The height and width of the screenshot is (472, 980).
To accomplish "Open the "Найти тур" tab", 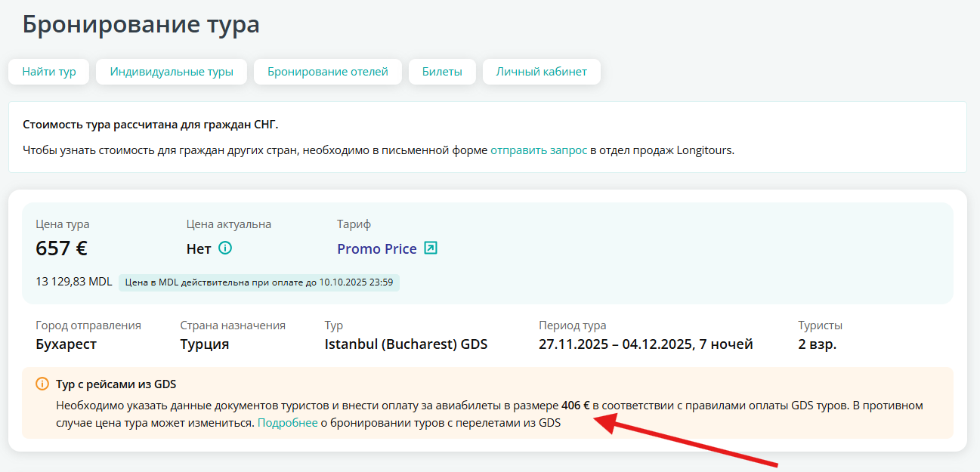I will point(49,72).
